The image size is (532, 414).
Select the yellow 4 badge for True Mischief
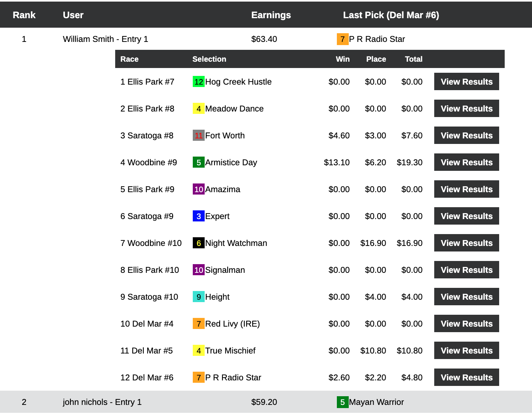point(198,351)
